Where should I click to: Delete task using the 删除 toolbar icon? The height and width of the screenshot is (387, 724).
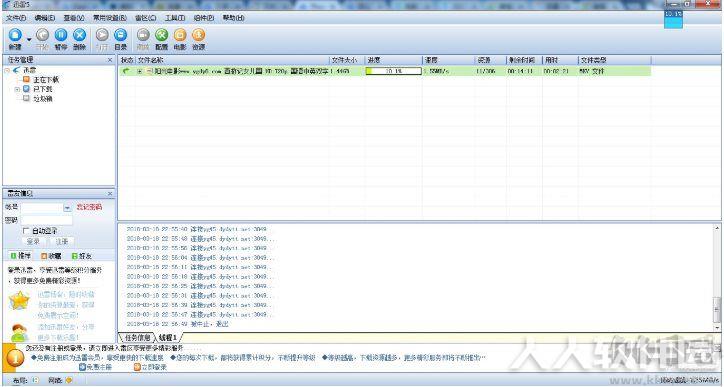79,35
